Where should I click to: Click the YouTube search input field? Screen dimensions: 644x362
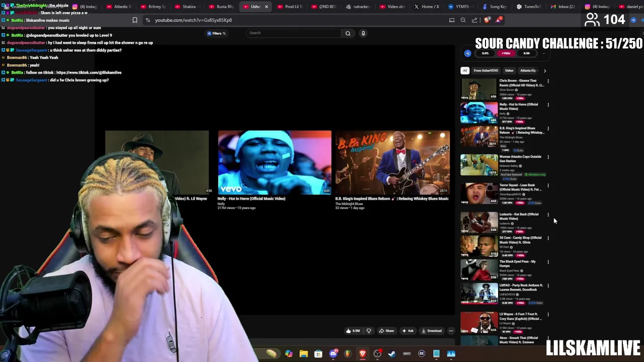294,33
